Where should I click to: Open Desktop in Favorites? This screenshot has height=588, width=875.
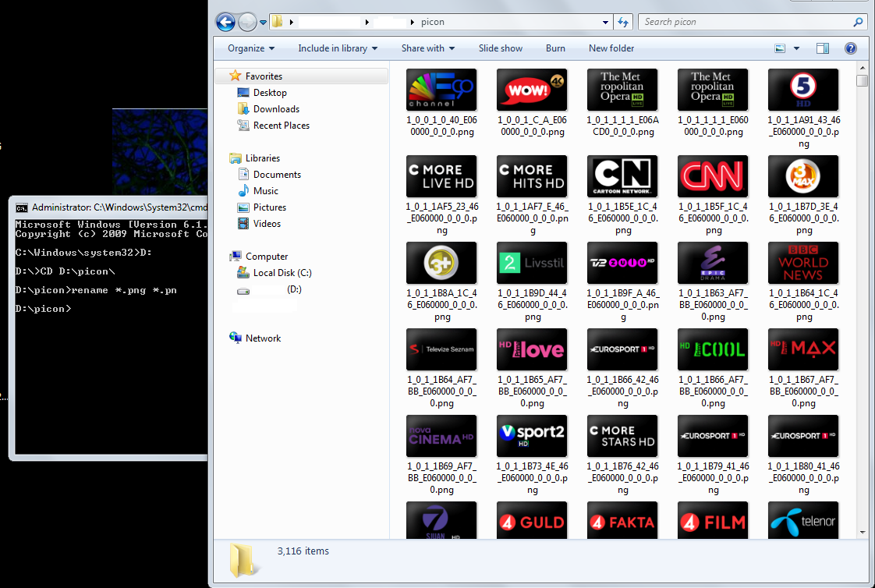pos(270,93)
